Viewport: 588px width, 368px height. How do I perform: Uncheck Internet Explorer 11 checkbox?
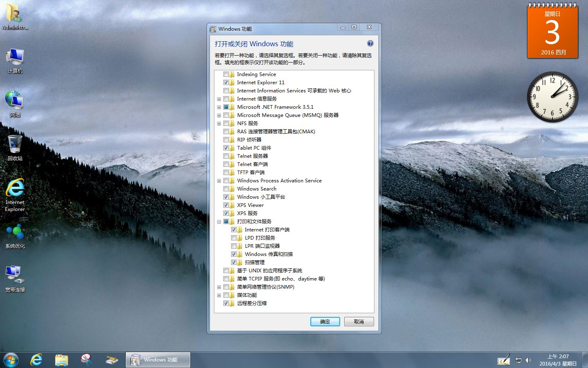pyautogui.click(x=226, y=82)
